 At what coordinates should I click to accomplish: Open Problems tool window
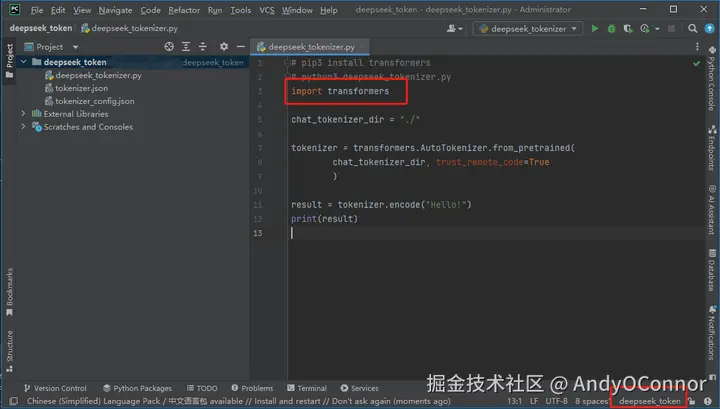[x=252, y=388]
